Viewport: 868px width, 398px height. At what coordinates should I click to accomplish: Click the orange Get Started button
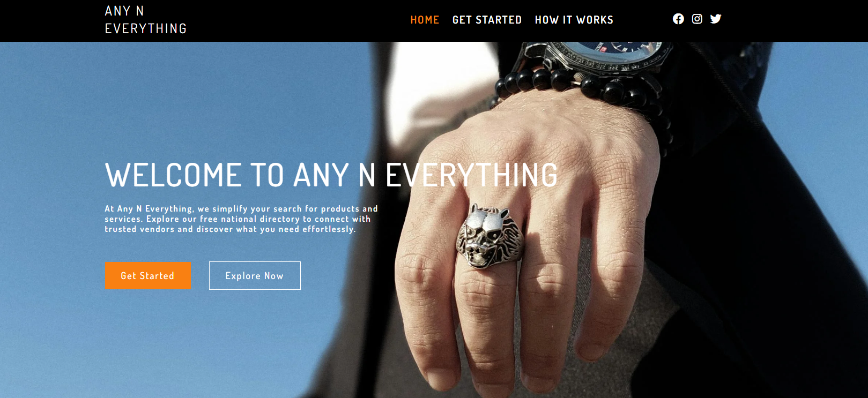[147, 276]
